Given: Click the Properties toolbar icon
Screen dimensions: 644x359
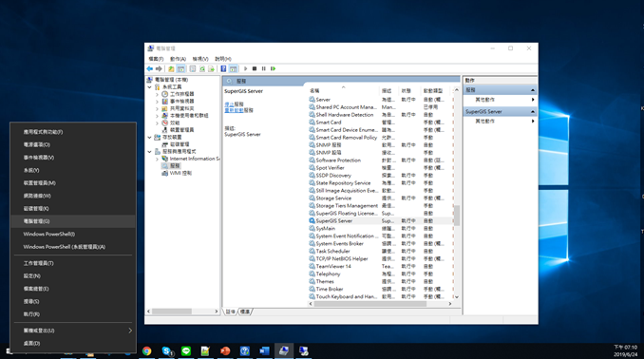Looking at the screenshot, I should tap(193, 68).
